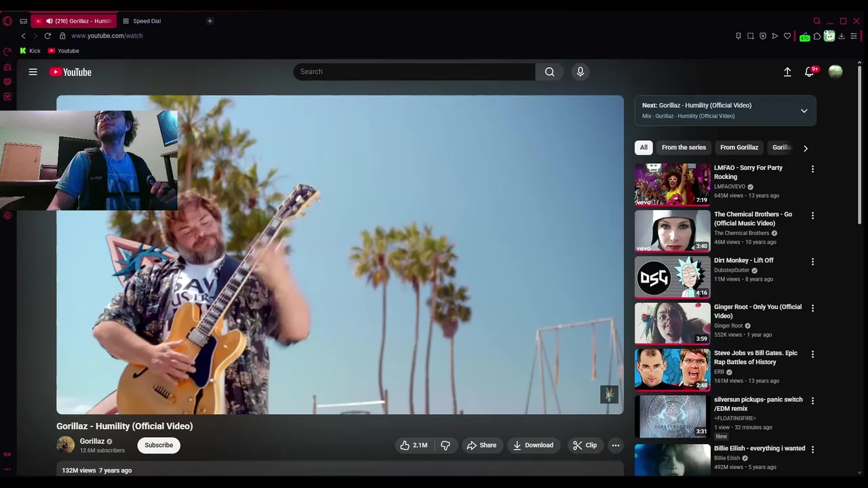
Task: Open the GX Cleaner sidebar icon
Action: click(7, 66)
